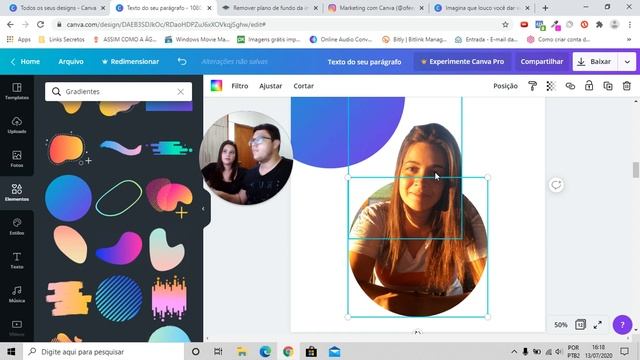Open the Online Audio Converter bookmark

341,40
